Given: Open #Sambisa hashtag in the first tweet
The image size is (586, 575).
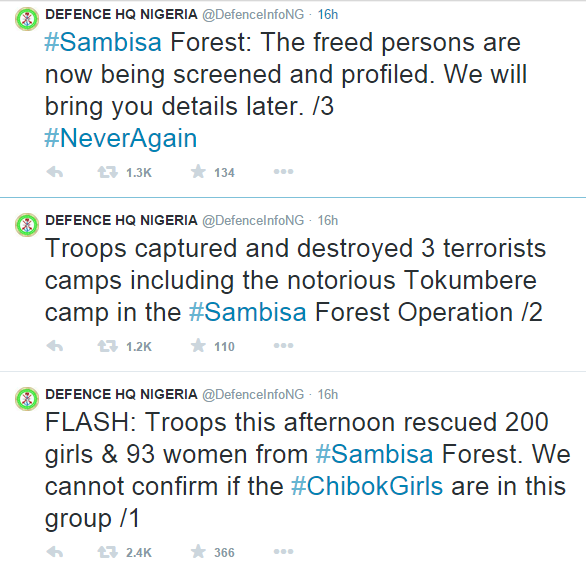Looking at the screenshot, I should pos(103,42).
